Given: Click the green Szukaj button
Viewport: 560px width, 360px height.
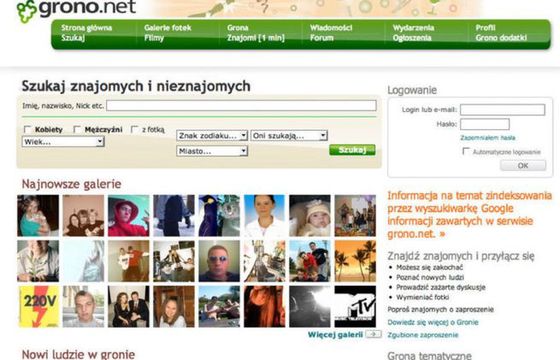Looking at the screenshot, I should coord(352,150).
